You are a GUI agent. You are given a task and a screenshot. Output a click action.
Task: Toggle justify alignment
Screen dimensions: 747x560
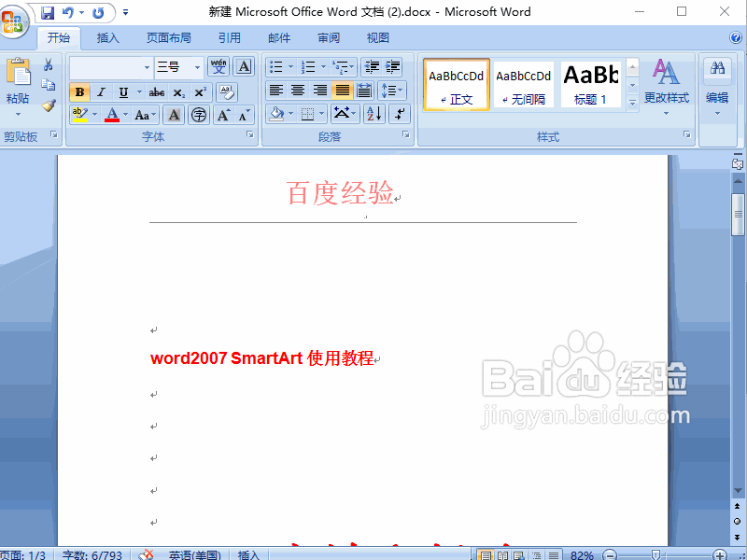[342, 90]
